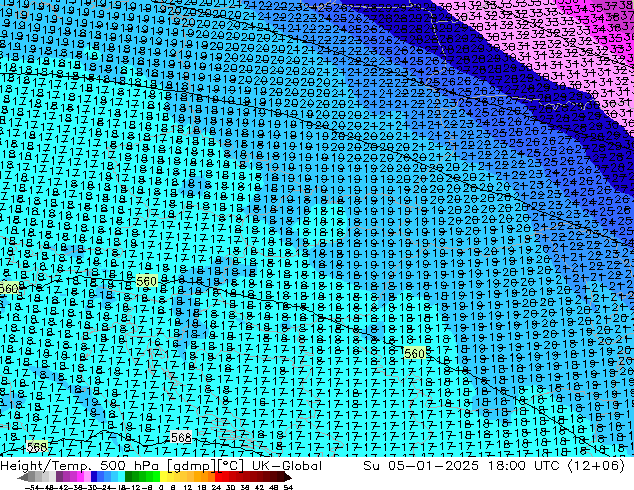Click the 560 label cut off at left edge
This screenshot has height=490, width=634.
8,289
